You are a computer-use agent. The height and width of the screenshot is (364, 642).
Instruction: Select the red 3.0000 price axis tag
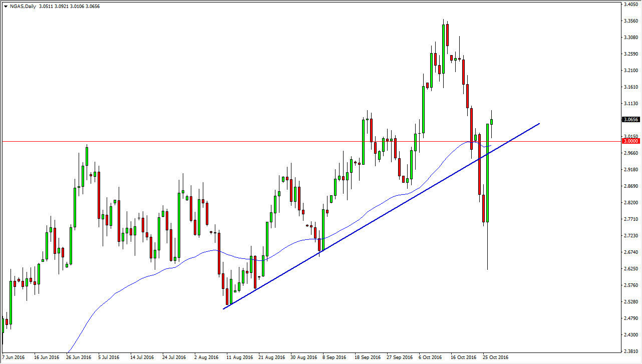click(630, 141)
